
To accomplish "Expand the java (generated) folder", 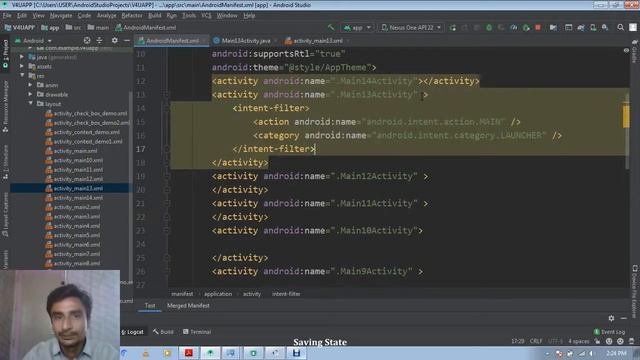I will pos(22,57).
